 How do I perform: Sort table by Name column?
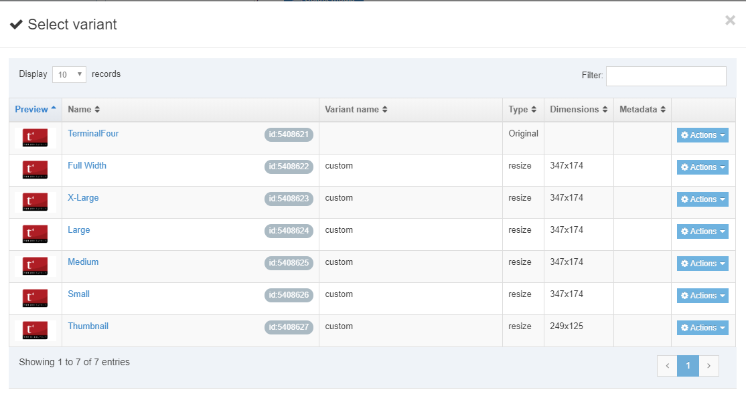190,109
